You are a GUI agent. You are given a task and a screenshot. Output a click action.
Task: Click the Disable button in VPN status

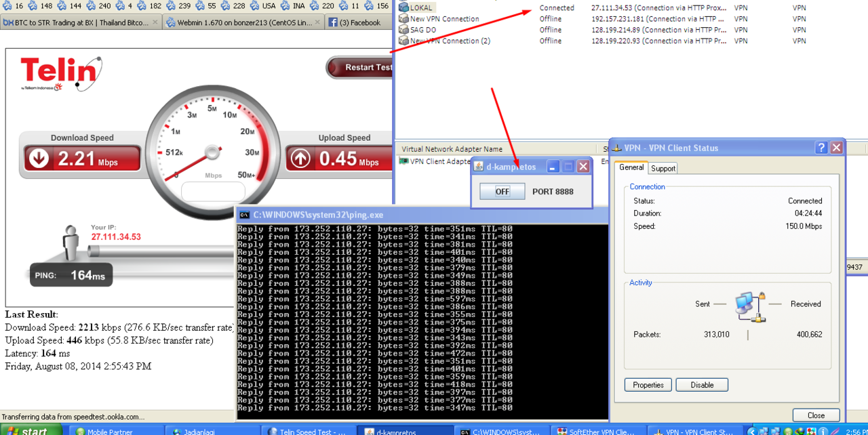pos(702,385)
